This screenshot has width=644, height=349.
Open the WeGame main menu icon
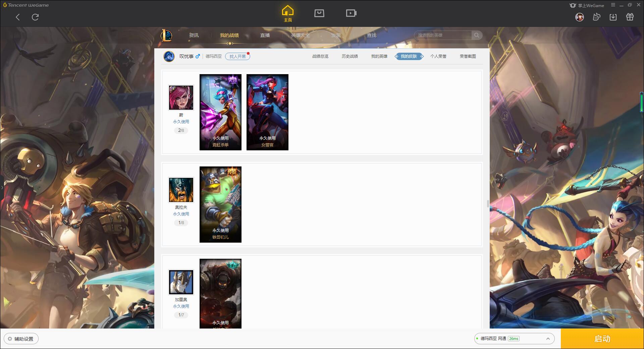613,5
